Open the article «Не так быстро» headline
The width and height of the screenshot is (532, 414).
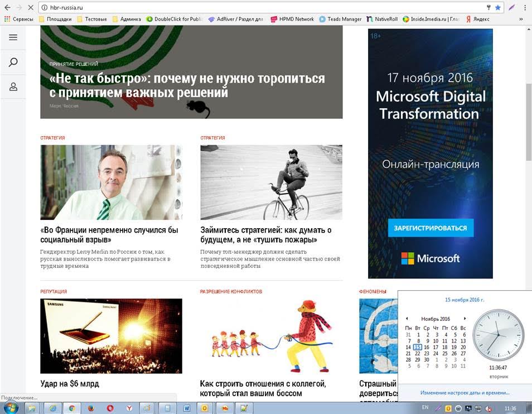(x=187, y=85)
